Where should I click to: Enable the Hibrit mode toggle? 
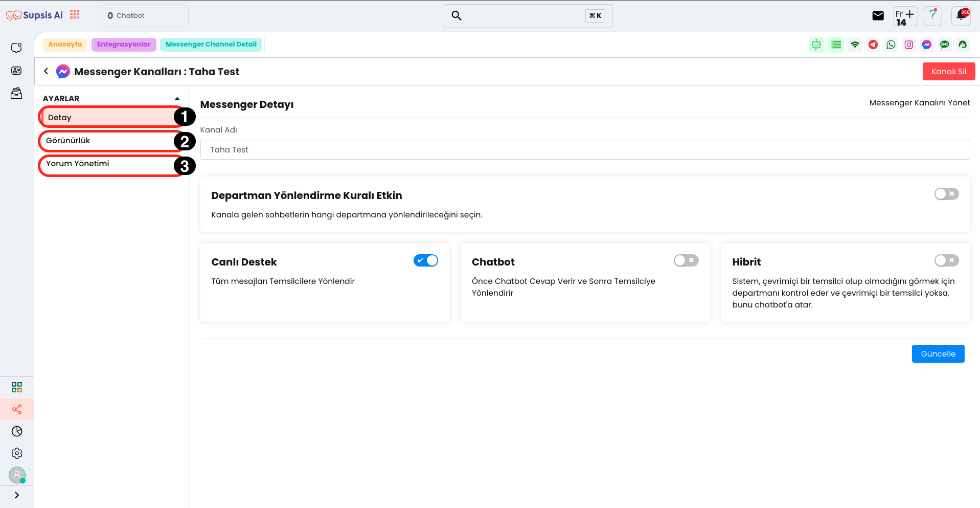coord(946,260)
